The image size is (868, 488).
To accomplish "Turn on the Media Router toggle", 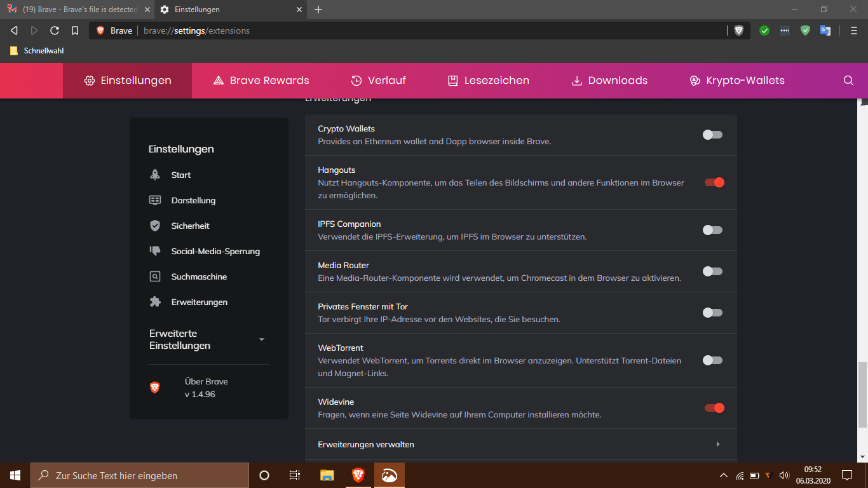I will click(712, 271).
